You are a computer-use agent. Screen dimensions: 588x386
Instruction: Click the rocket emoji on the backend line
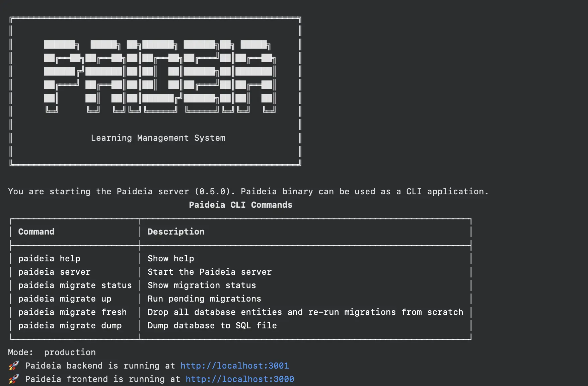click(14, 366)
